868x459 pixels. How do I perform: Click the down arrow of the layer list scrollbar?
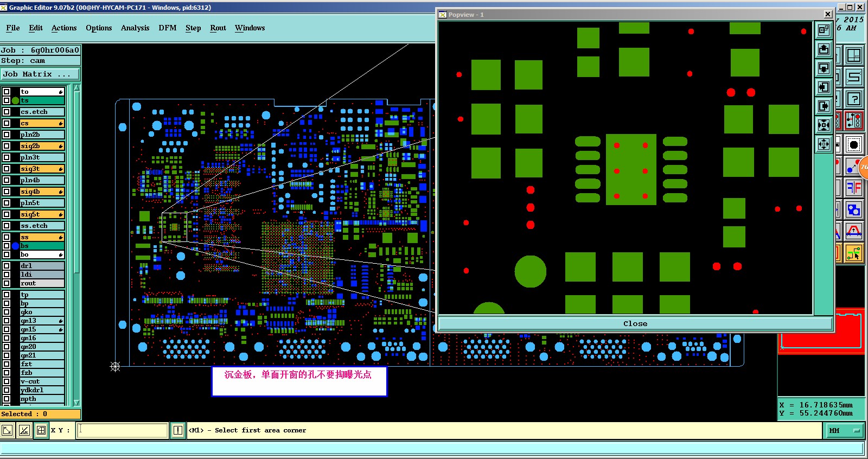click(76, 403)
